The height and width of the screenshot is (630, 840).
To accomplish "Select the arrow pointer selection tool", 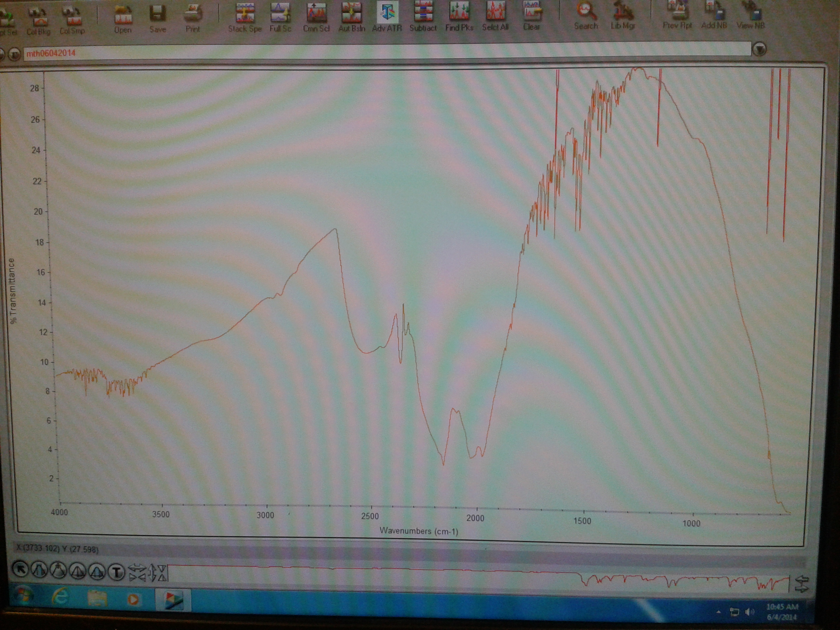I will click(x=20, y=570).
